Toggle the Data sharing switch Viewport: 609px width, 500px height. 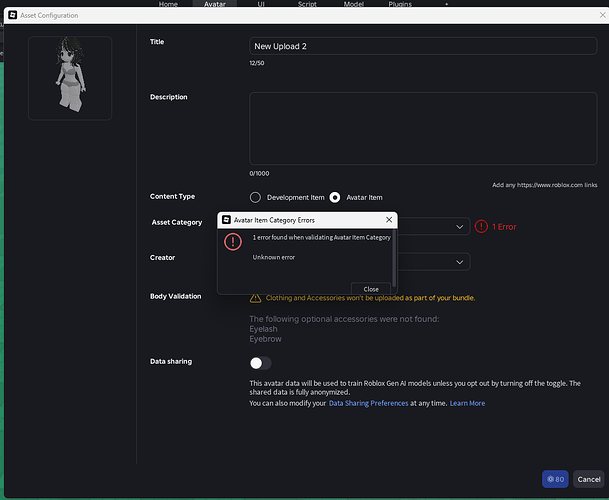(x=261, y=363)
